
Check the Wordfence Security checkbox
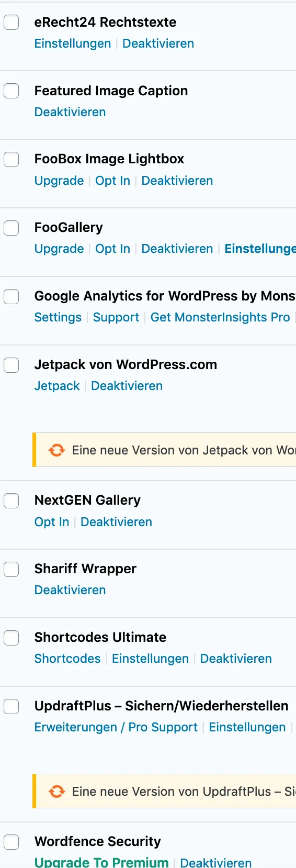point(12,842)
